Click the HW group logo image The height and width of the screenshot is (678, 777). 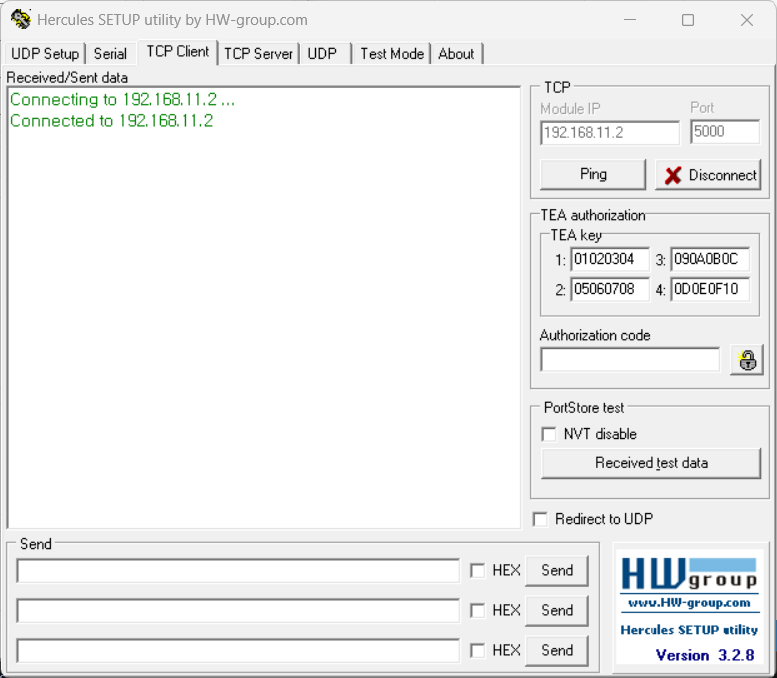[x=689, y=573]
